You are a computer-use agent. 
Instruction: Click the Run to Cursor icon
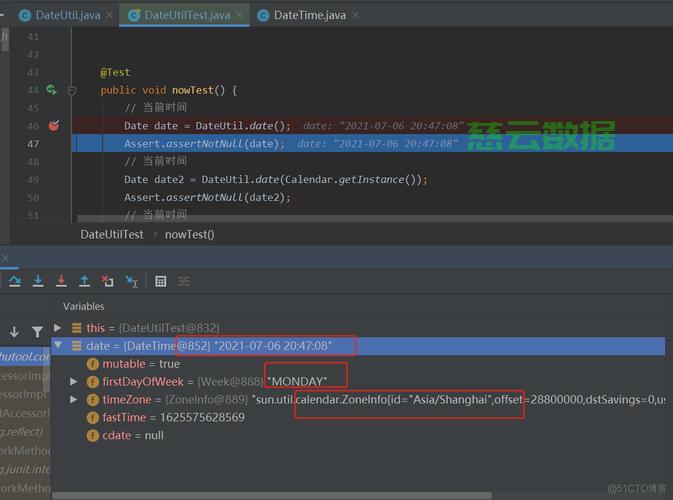pyautogui.click(x=131, y=282)
